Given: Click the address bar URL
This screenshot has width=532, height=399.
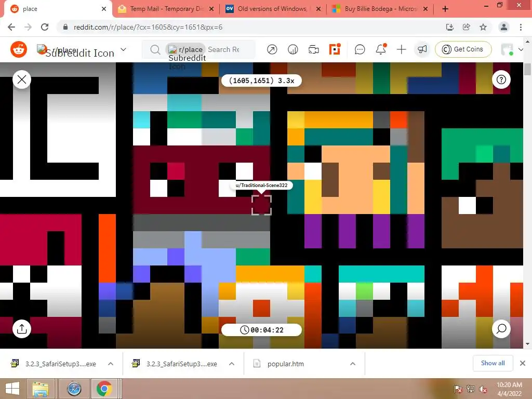Looking at the screenshot, I should click(148, 27).
